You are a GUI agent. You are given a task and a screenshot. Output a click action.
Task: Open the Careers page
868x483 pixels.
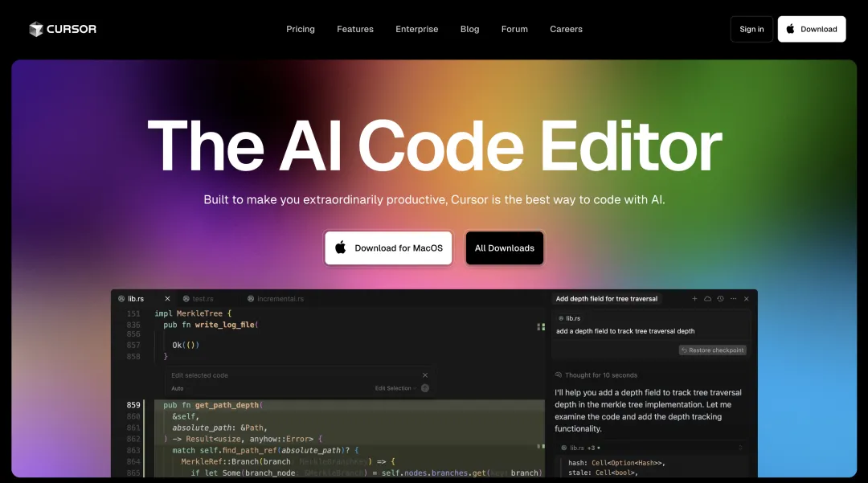[566, 29]
